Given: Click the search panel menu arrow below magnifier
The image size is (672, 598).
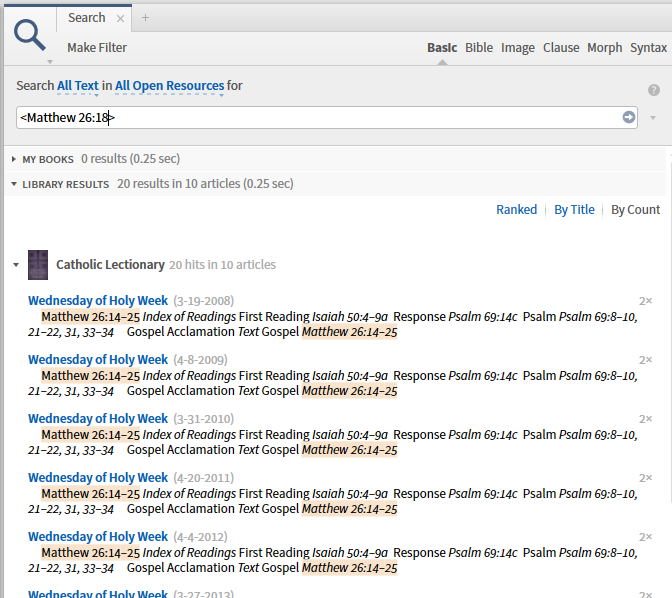Looking at the screenshot, I should [x=50, y=62].
